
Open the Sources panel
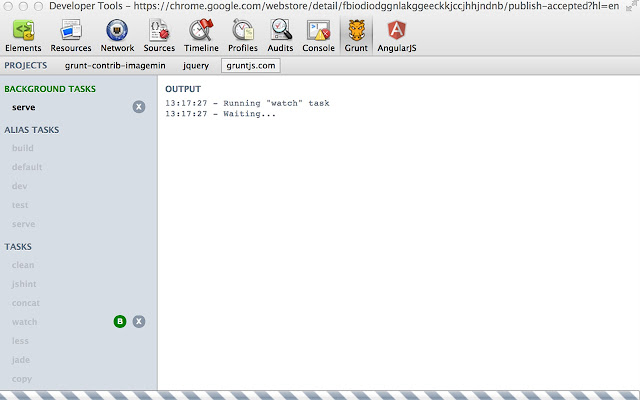(x=159, y=36)
